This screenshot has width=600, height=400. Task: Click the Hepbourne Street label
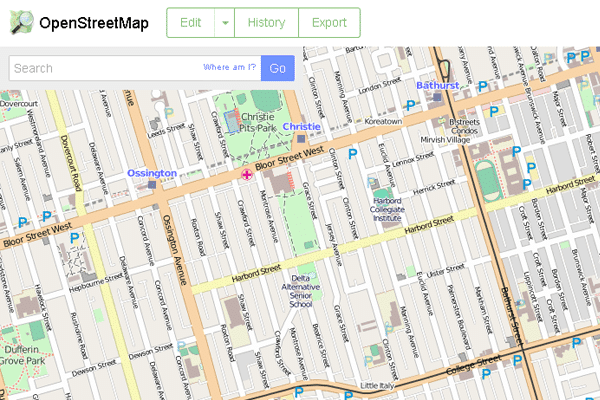point(97,282)
